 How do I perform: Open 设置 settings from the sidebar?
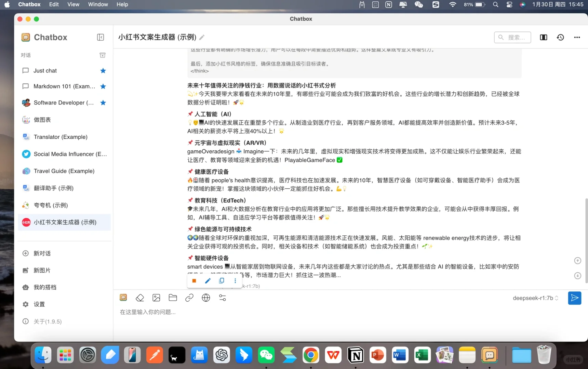pyautogui.click(x=39, y=304)
